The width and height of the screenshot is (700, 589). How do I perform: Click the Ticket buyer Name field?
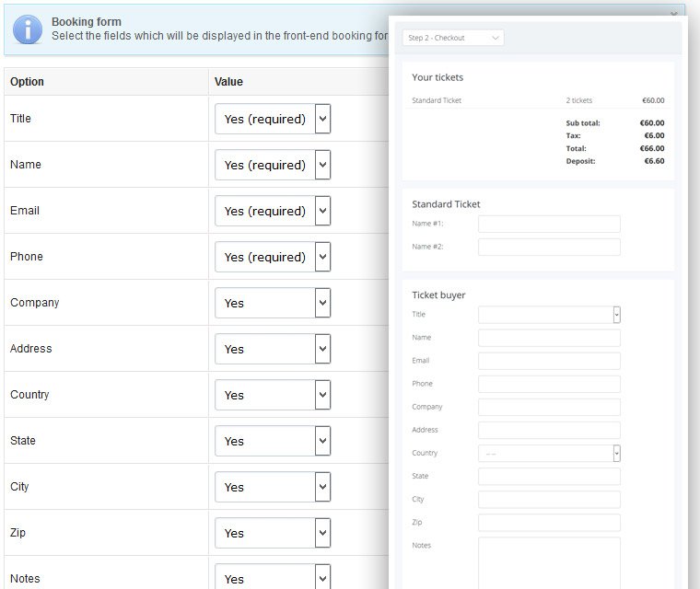point(549,338)
